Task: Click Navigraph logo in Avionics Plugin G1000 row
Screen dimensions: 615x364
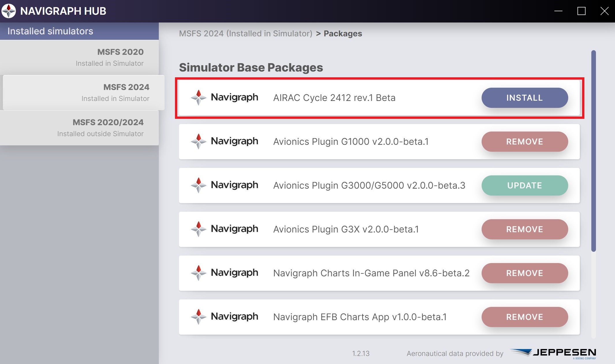Action: click(224, 141)
